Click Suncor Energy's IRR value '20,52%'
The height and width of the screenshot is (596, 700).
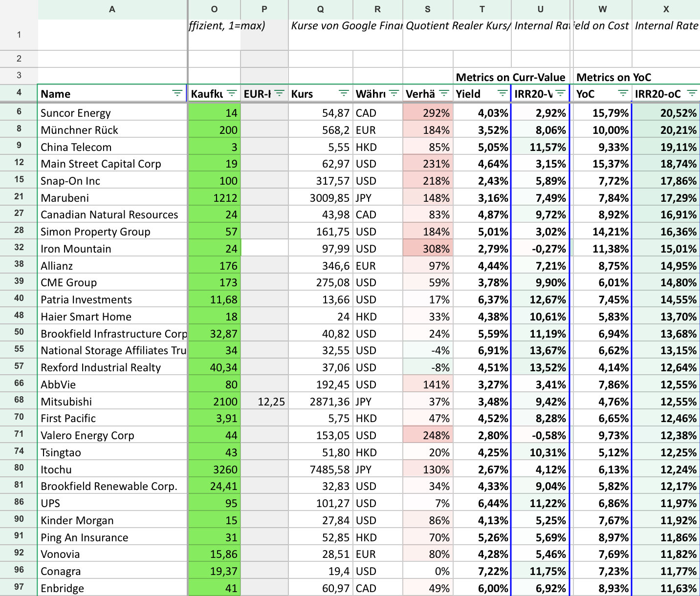pos(666,113)
